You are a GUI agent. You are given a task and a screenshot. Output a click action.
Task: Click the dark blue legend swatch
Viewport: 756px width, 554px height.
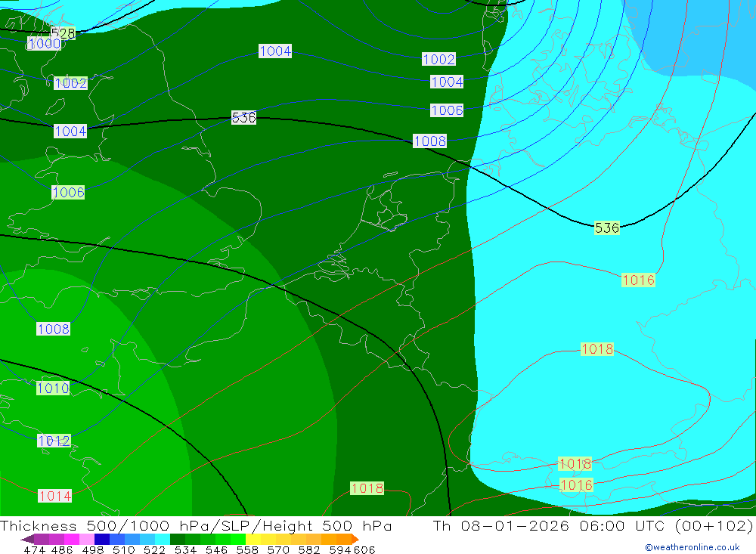pos(102,539)
